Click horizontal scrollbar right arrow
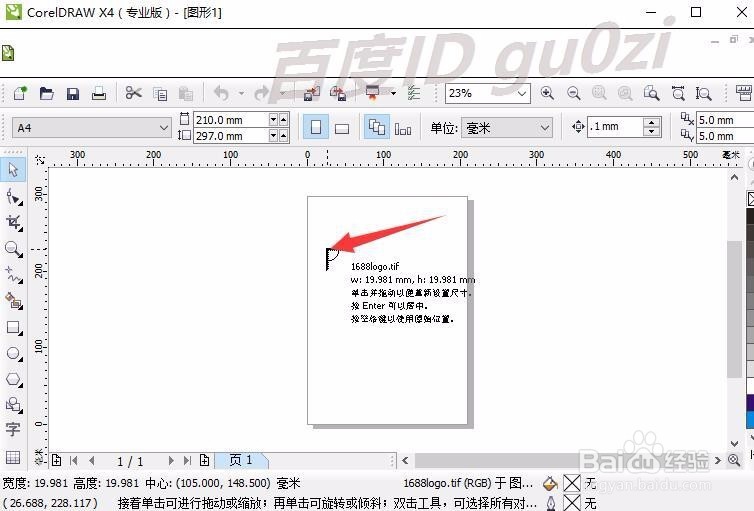 click(718, 461)
